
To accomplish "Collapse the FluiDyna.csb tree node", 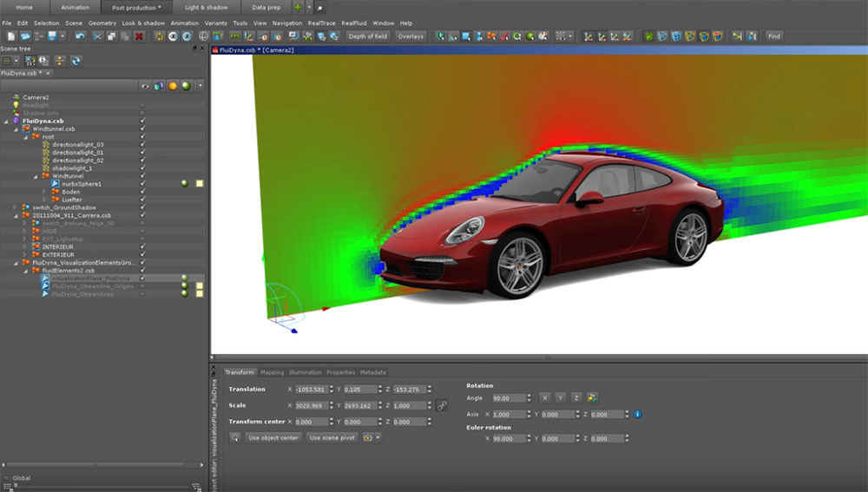I will (x=6, y=121).
